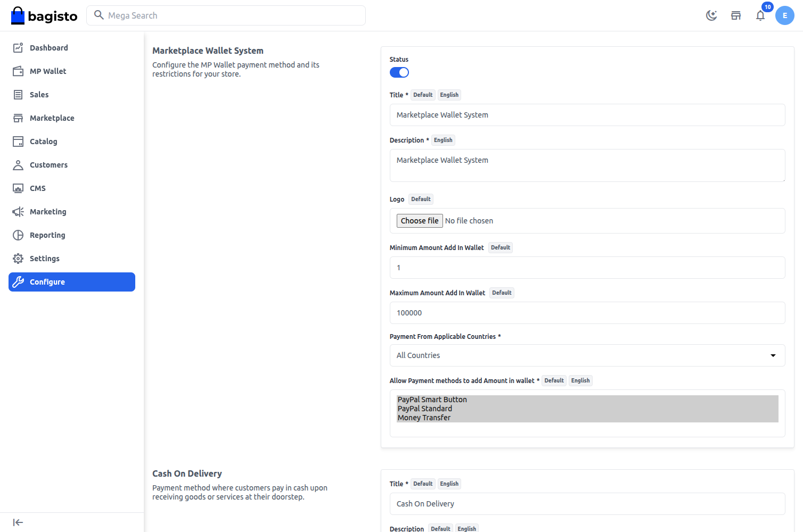The height and width of the screenshot is (532, 803).
Task: Open Customers via its sidebar icon
Action: 18,164
